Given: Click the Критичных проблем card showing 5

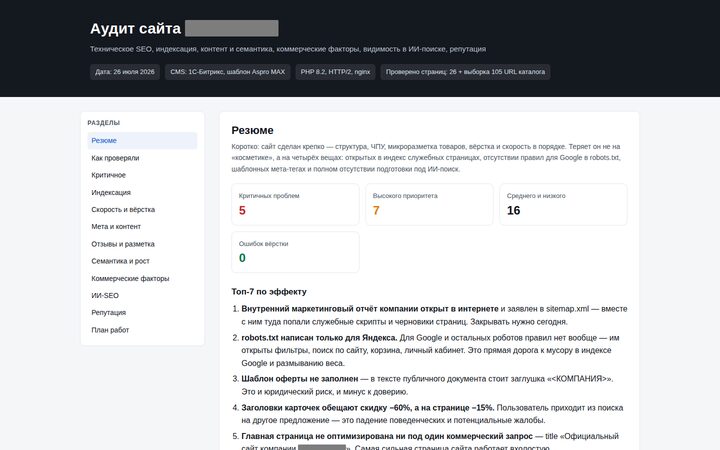Looking at the screenshot, I should 295,204.
